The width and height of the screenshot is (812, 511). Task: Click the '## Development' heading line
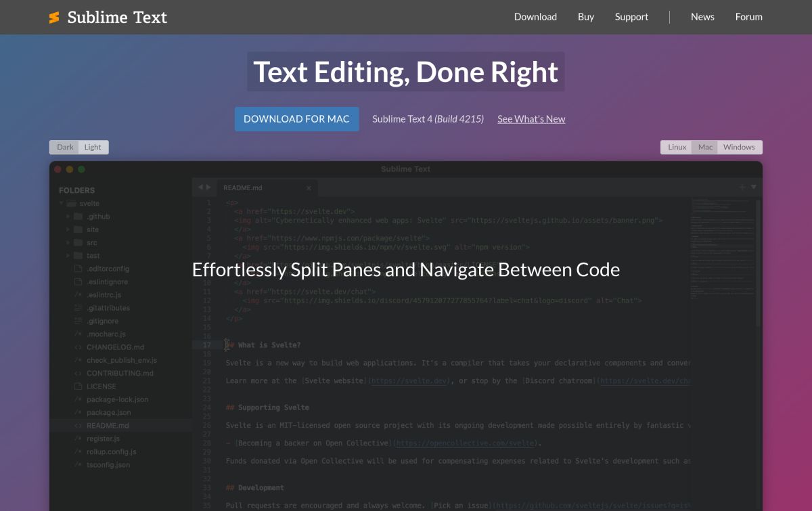point(254,487)
